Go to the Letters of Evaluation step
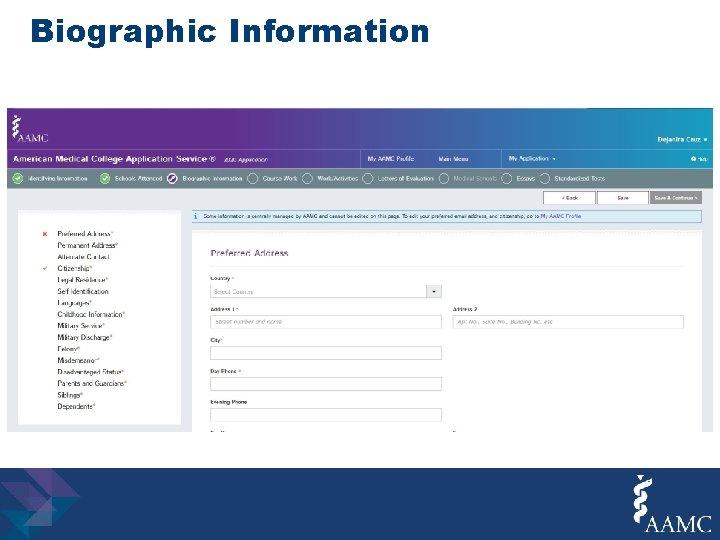 pos(405,179)
